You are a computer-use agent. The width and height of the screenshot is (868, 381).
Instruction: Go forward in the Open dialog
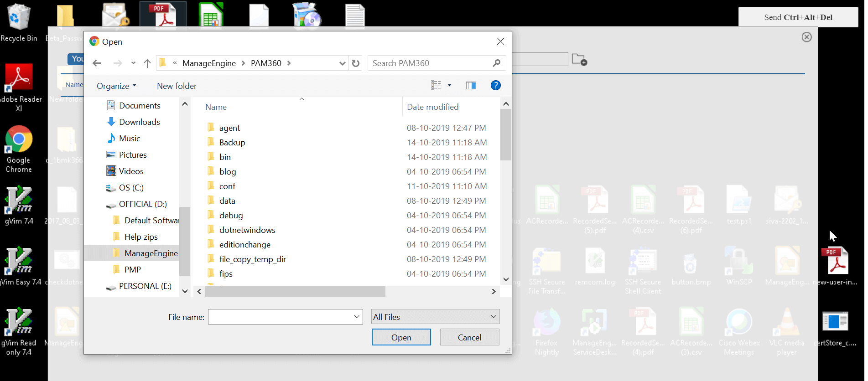pyautogui.click(x=117, y=63)
